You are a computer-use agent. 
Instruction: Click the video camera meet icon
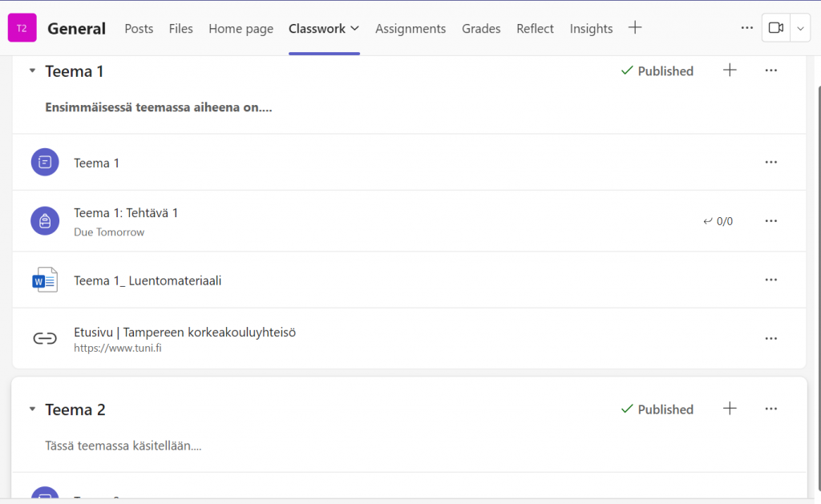tap(775, 28)
